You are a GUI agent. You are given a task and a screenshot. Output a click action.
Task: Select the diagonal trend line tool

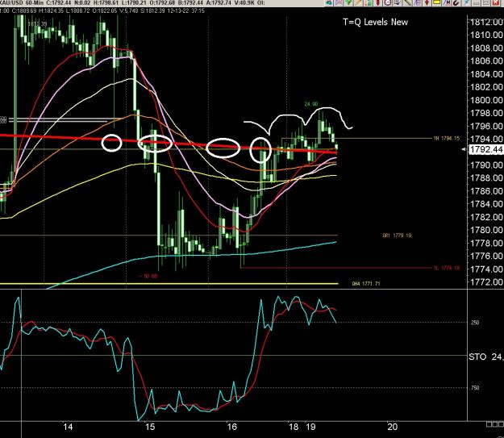tap(407, 2)
